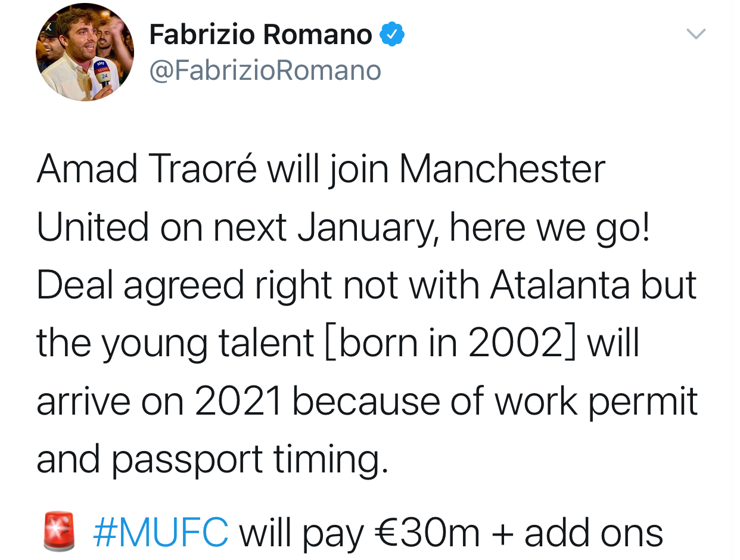
Task: Click the blue verified badge
Action: [x=393, y=35]
